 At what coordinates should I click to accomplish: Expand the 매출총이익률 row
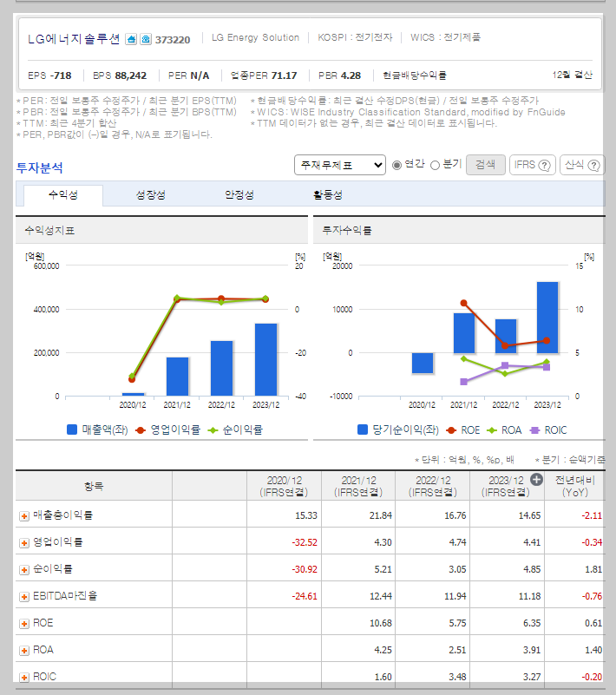(24, 516)
